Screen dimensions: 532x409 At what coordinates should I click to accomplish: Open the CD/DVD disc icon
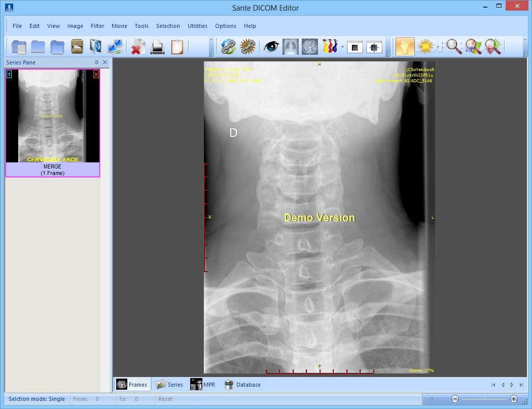point(96,47)
